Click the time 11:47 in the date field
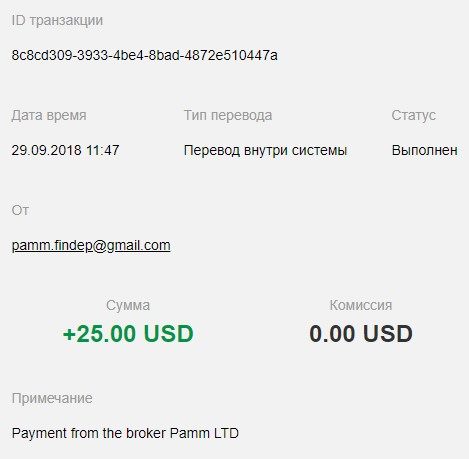Image resolution: width=469 pixels, height=459 pixels. (x=103, y=150)
